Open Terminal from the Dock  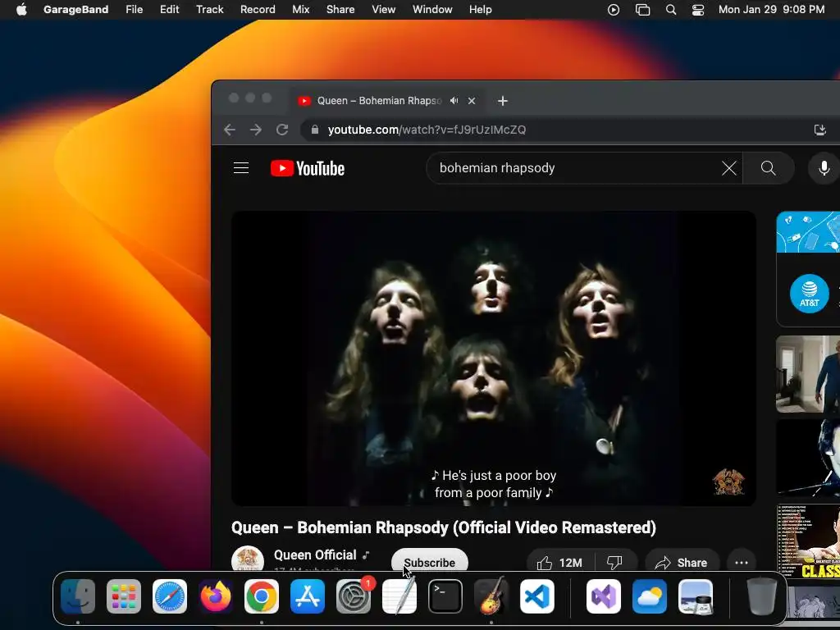coord(445,596)
